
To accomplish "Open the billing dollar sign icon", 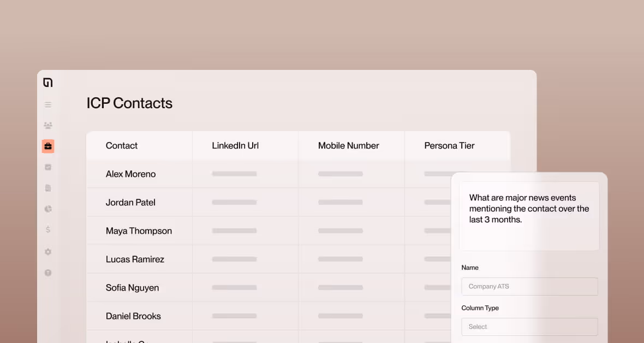I will 48,229.
